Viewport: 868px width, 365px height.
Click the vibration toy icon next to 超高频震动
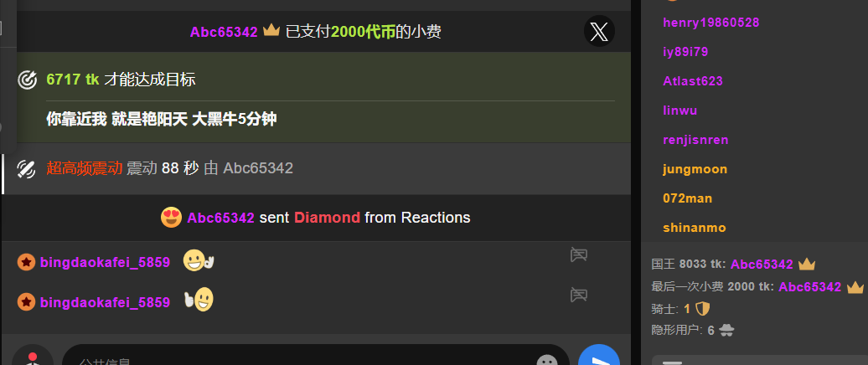tap(27, 168)
